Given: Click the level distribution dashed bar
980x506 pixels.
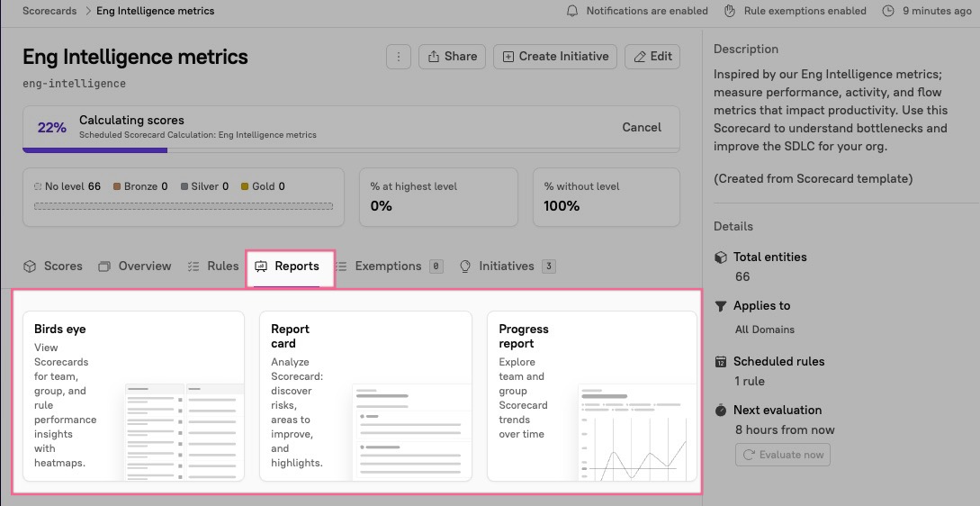Looking at the screenshot, I should pos(184,206).
